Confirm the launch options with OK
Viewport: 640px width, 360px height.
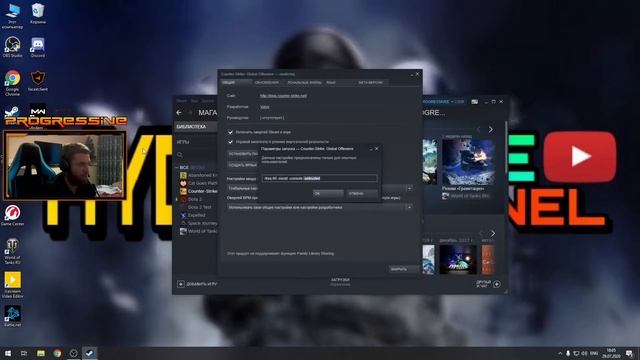pyautogui.click(x=328, y=193)
